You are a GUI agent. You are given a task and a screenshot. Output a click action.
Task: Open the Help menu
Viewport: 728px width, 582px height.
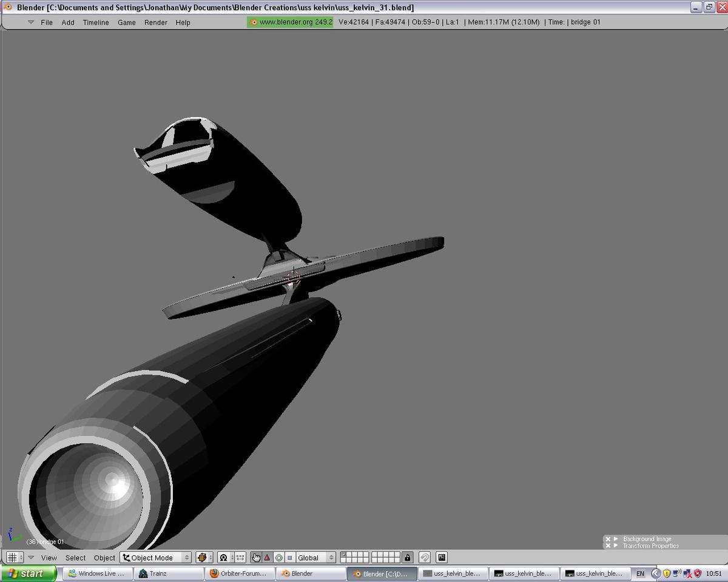tap(183, 22)
